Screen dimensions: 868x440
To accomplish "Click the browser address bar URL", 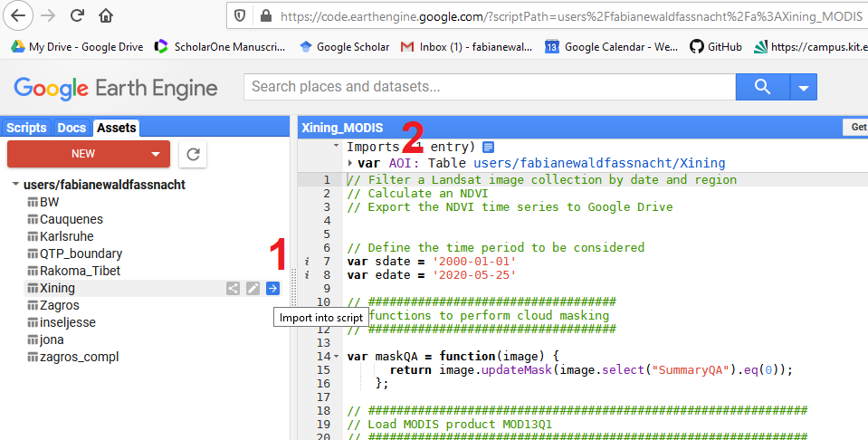I will click(571, 16).
